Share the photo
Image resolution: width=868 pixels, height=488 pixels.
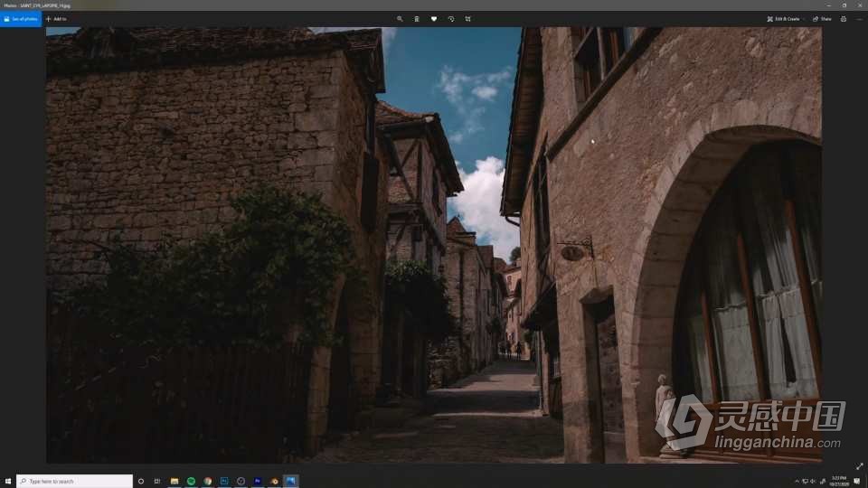click(822, 19)
